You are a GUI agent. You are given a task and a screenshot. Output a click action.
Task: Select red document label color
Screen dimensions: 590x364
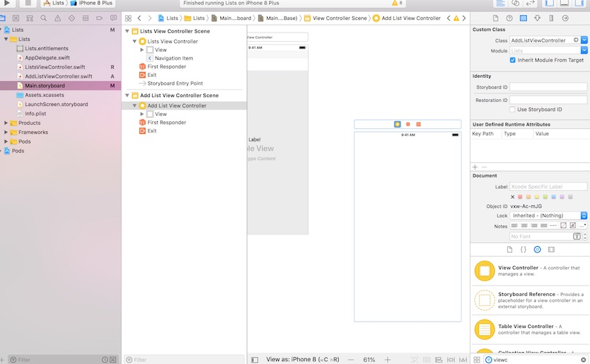520,197
